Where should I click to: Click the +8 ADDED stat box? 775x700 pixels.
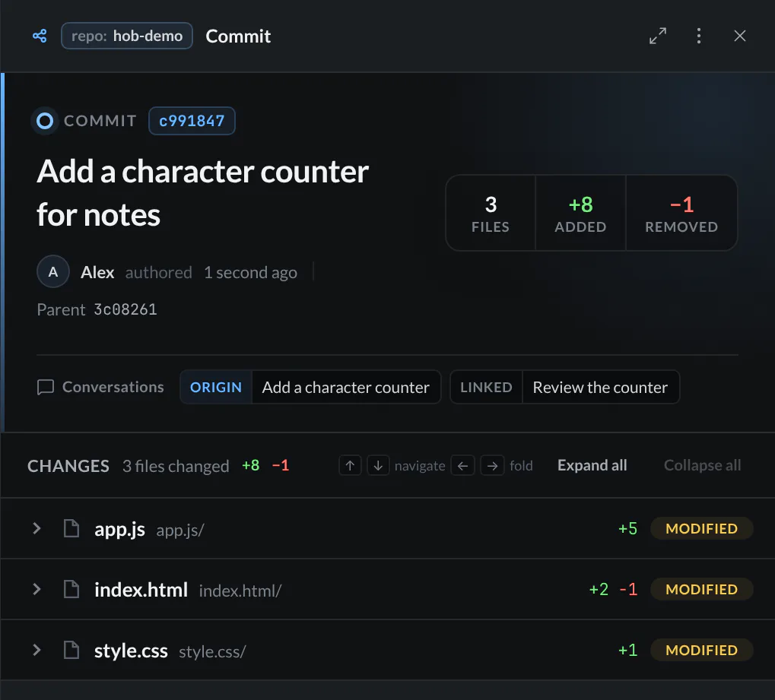[x=580, y=213]
